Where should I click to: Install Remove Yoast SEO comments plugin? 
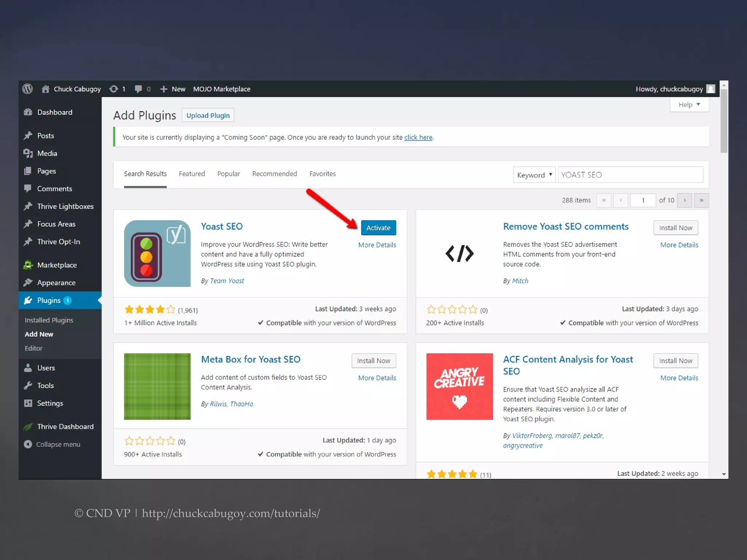[676, 228]
